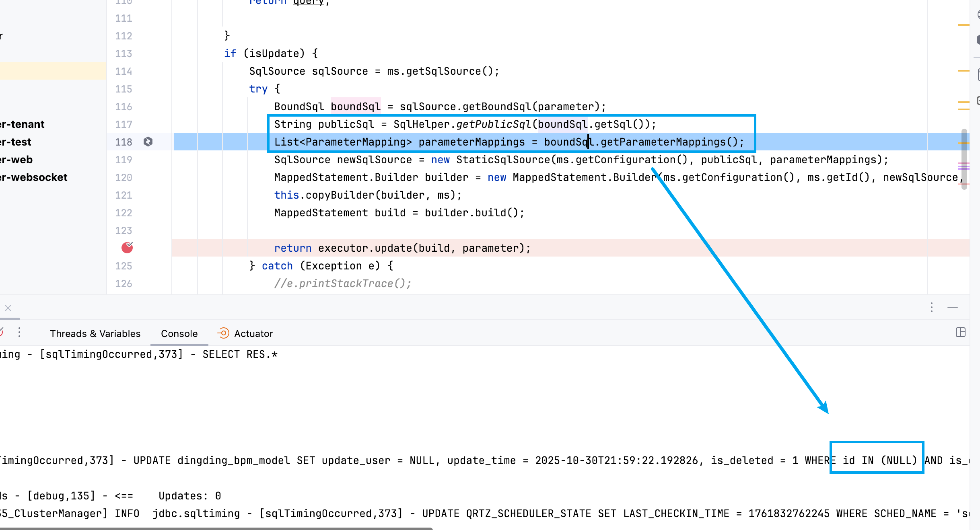Screen dimensions: 980x530
Task: Select the er-websocket module in project tree
Action: 34,177
